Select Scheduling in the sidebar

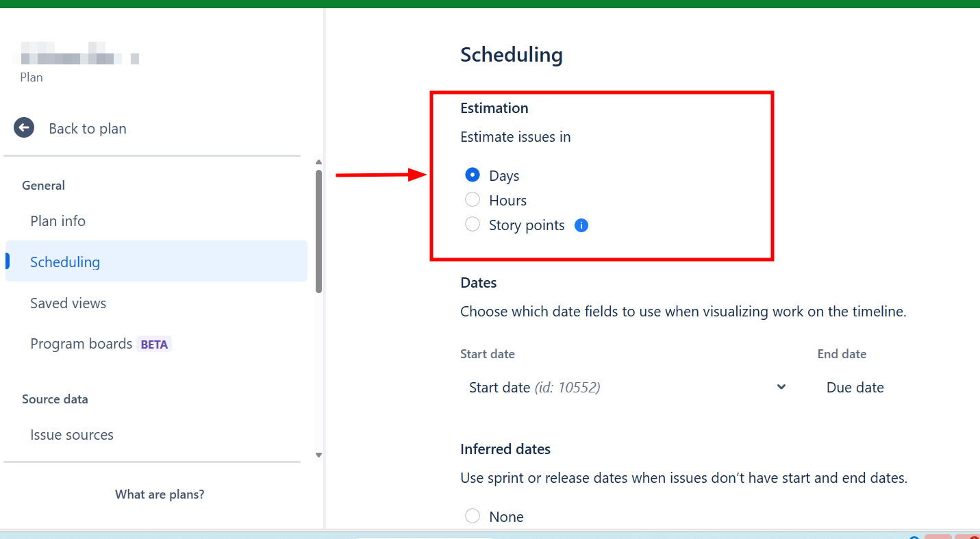point(65,262)
